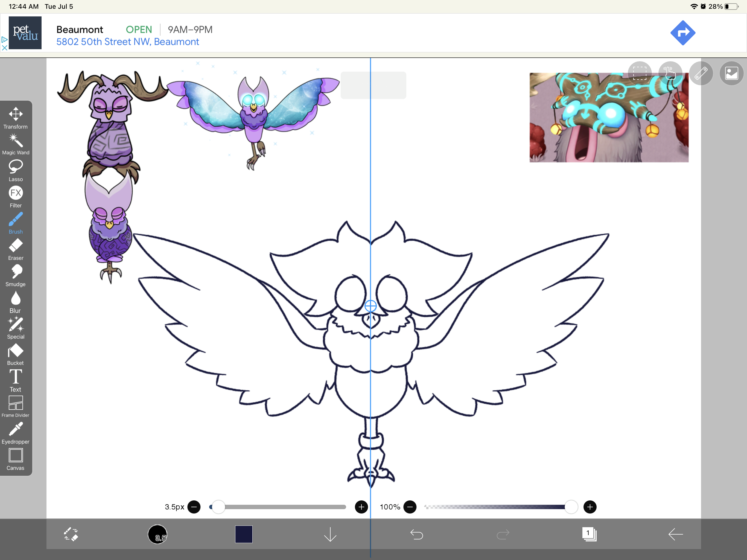The width and height of the screenshot is (747, 560).
Task: Select the Eraser tool
Action: point(16,249)
